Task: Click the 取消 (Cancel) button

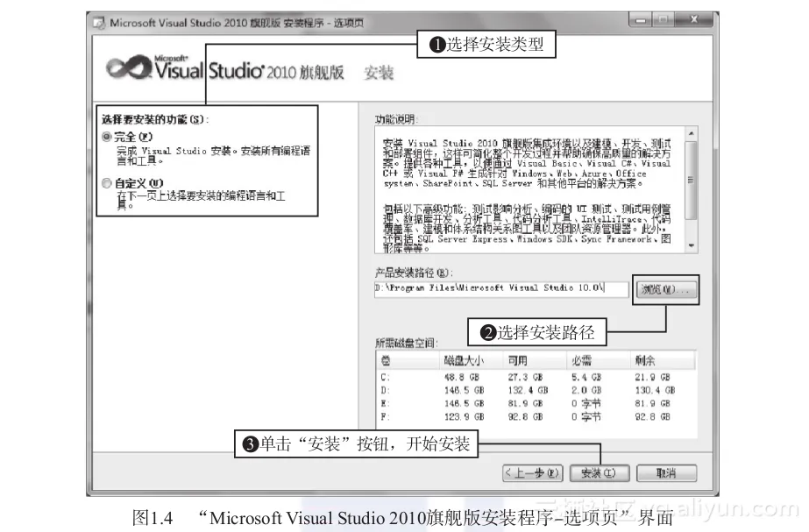Action: pyautogui.click(x=666, y=472)
